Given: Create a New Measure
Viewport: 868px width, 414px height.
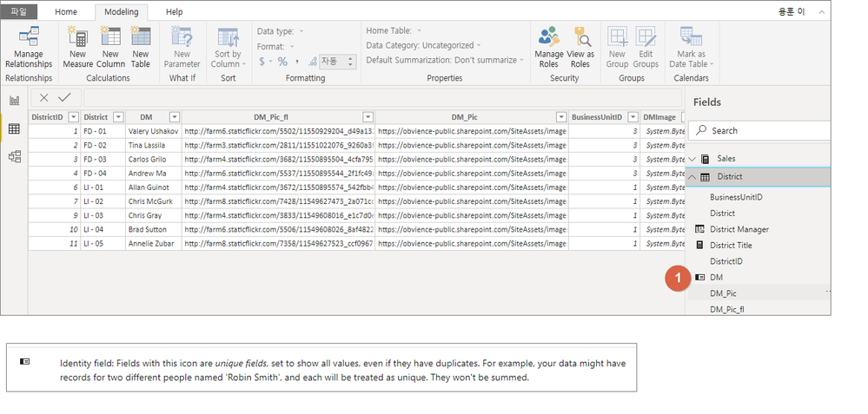Looking at the screenshot, I should 77,48.
